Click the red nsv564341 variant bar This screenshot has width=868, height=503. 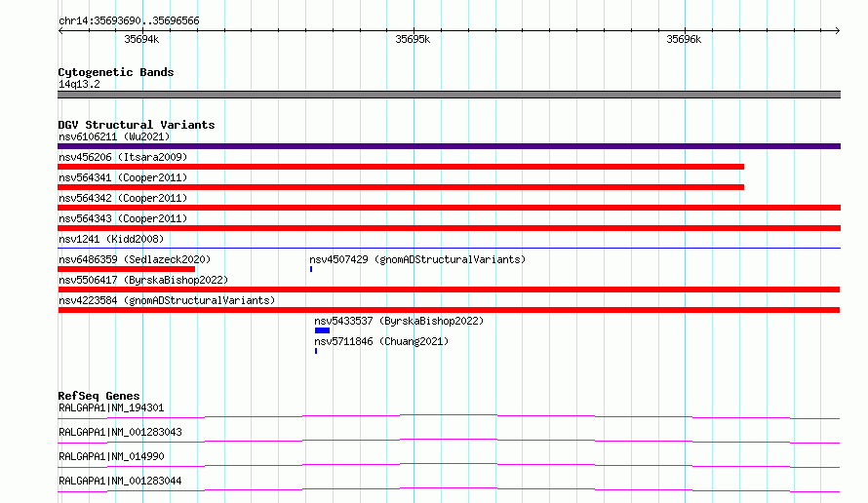(401, 187)
